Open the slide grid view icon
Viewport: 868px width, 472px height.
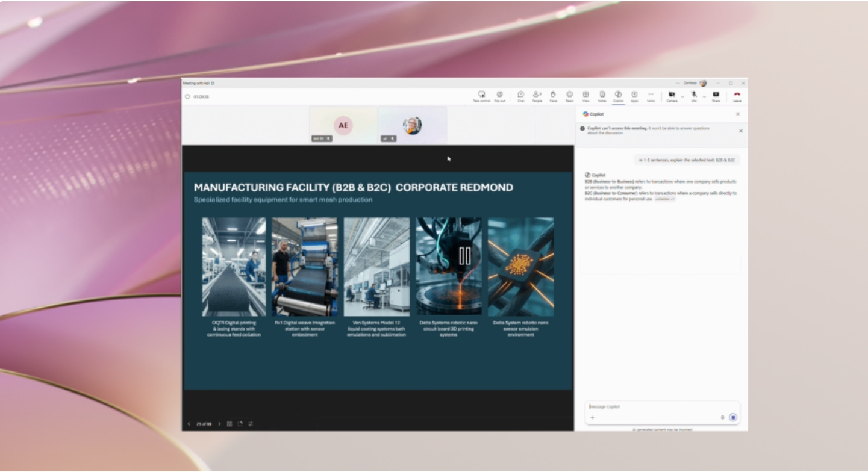point(229,424)
